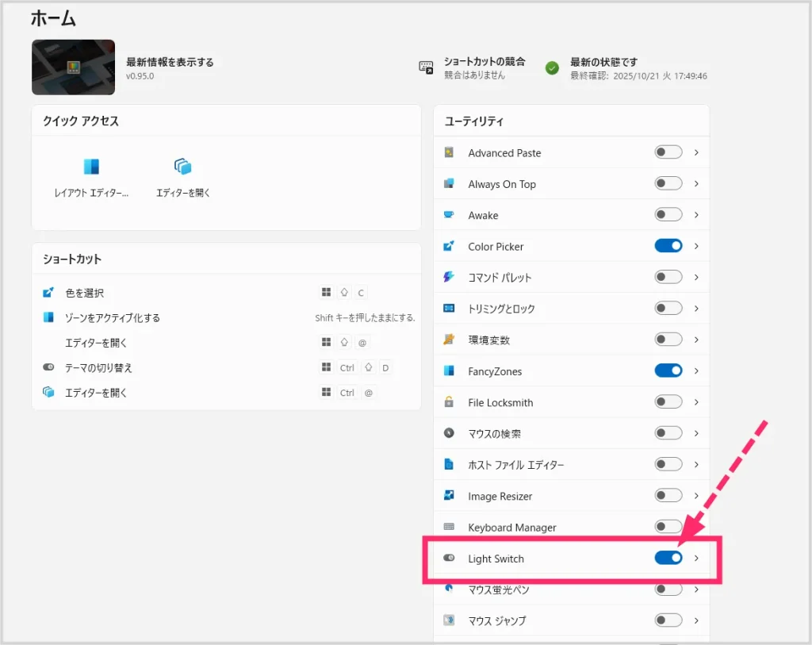Click the PowerToys version thumbnail image
812x645 pixels.
point(73,67)
